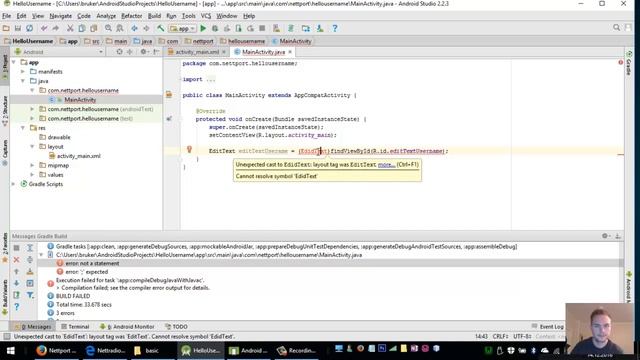Expand com.nettport.hellousername (androidTest) package
Screen dimensions: 640x360
[33, 109]
